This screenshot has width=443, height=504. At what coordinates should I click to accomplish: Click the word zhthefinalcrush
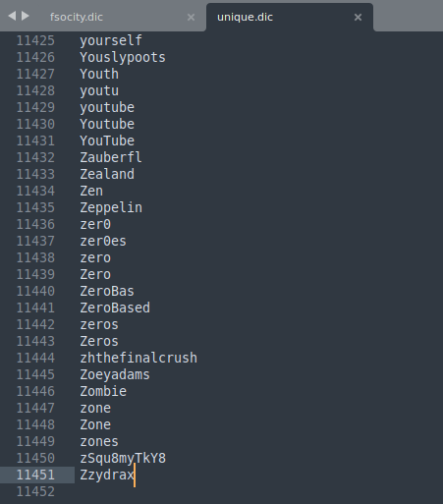[x=138, y=358]
